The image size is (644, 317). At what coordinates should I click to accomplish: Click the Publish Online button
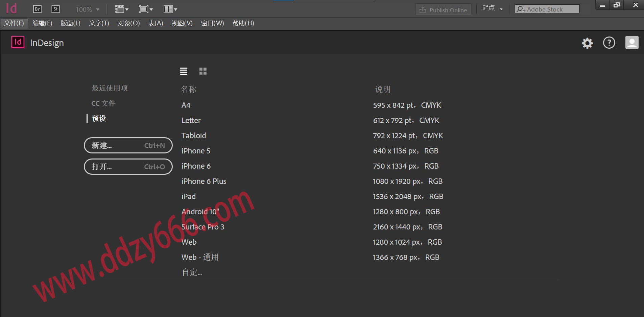click(443, 10)
